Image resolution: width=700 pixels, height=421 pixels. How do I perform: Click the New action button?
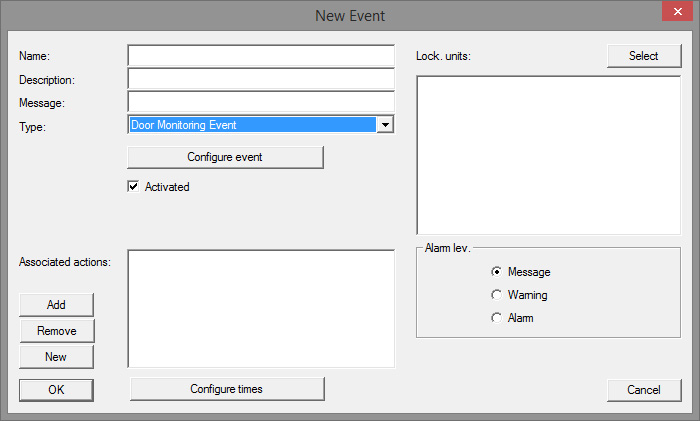[x=56, y=357]
